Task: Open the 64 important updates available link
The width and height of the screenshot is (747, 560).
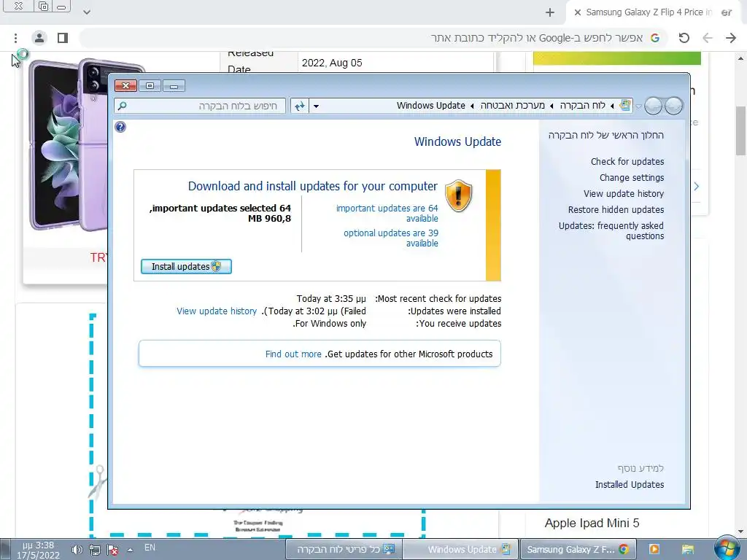Action: [387, 214]
